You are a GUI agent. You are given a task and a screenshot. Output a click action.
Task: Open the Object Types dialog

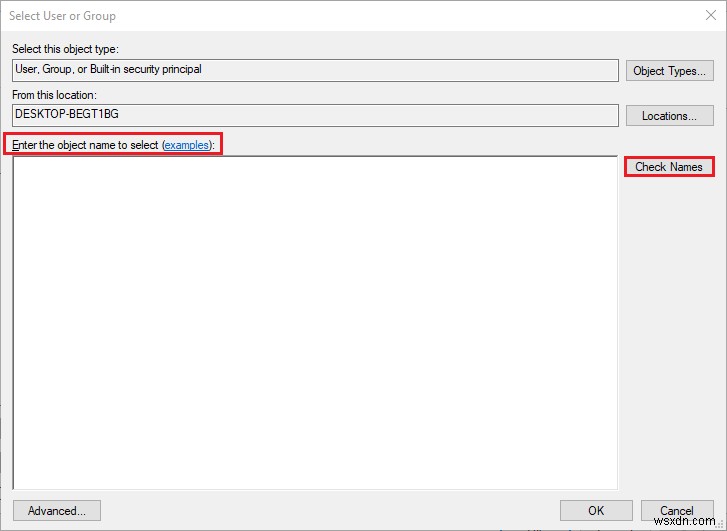670,71
